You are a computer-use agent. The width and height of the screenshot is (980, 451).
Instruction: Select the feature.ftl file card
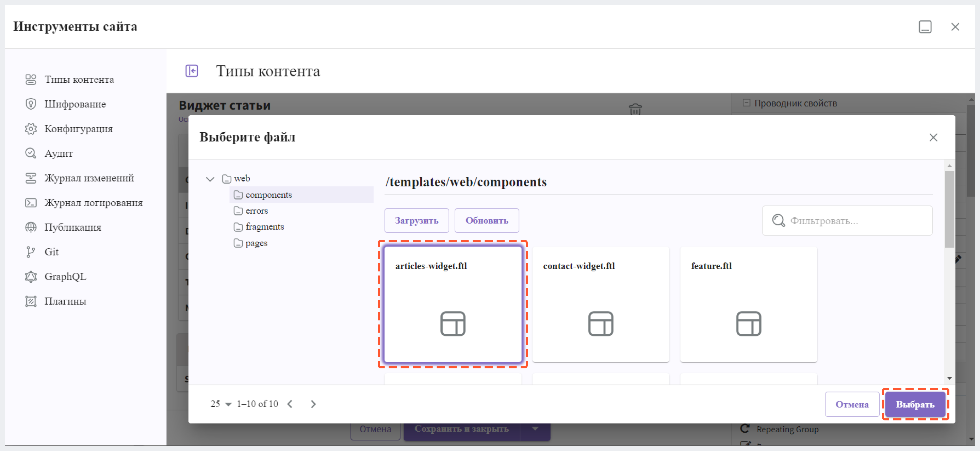click(x=748, y=304)
